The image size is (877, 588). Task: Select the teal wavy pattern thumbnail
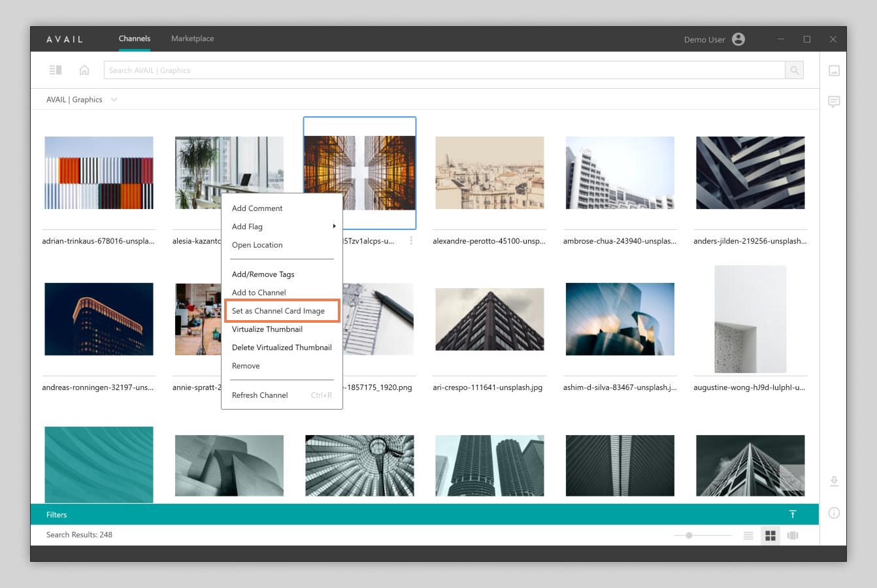(x=99, y=465)
